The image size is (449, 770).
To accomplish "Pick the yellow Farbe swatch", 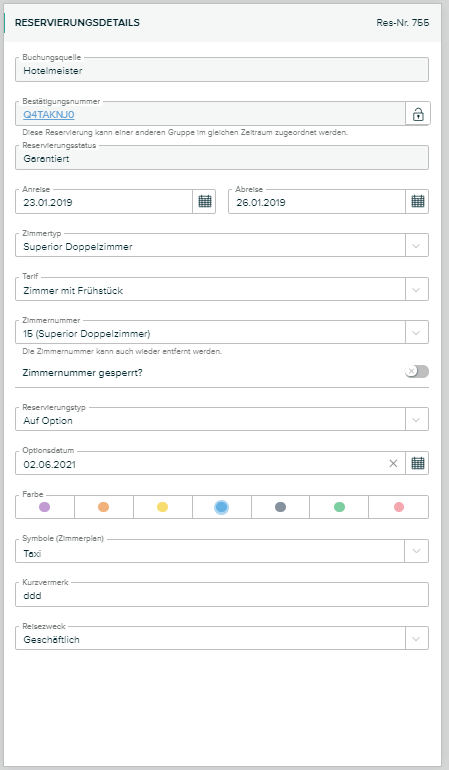I will click(163, 507).
